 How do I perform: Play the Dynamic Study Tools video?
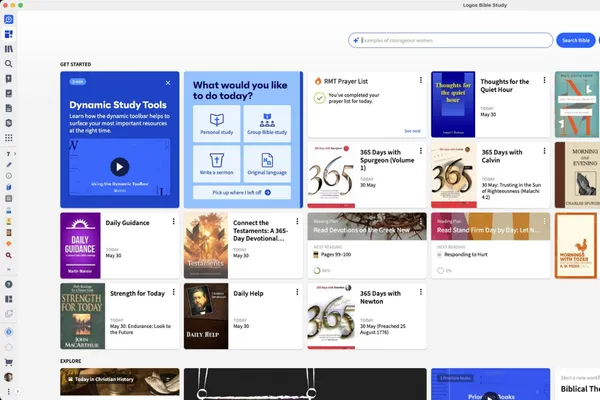pos(119,167)
